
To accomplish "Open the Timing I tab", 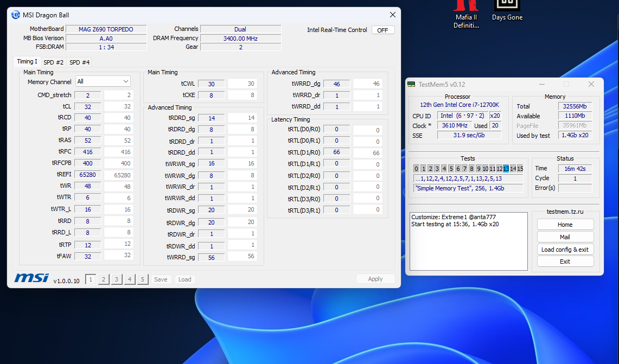I will (27, 62).
